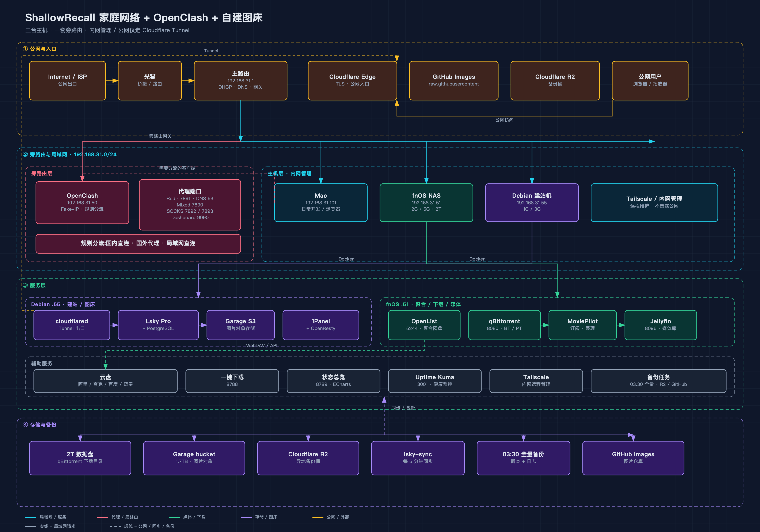Select the 1Panel OpenResty node
760x532 pixels.
point(321,325)
